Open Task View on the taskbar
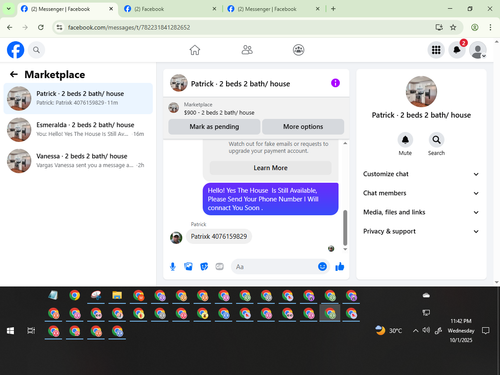This screenshot has height=375, width=500. [x=31, y=331]
